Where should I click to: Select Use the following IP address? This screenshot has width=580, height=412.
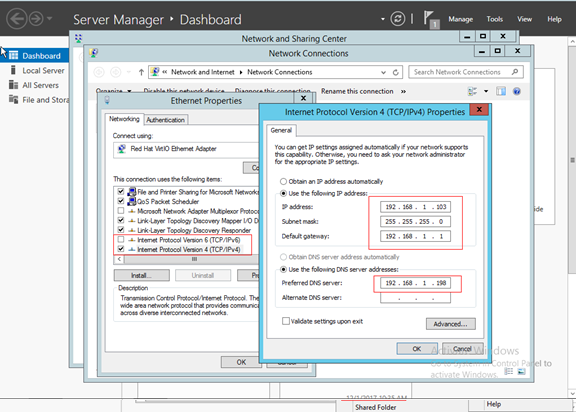[283, 193]
